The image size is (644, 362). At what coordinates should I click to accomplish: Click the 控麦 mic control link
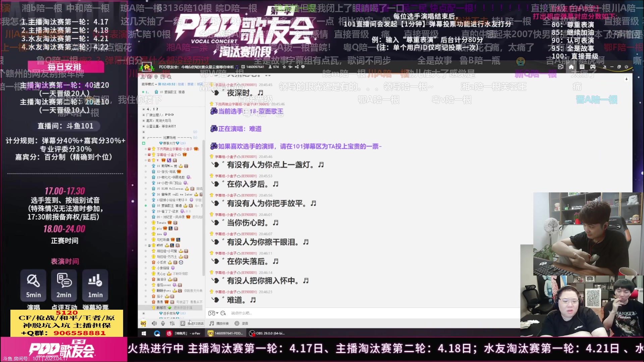click(181, 84)
